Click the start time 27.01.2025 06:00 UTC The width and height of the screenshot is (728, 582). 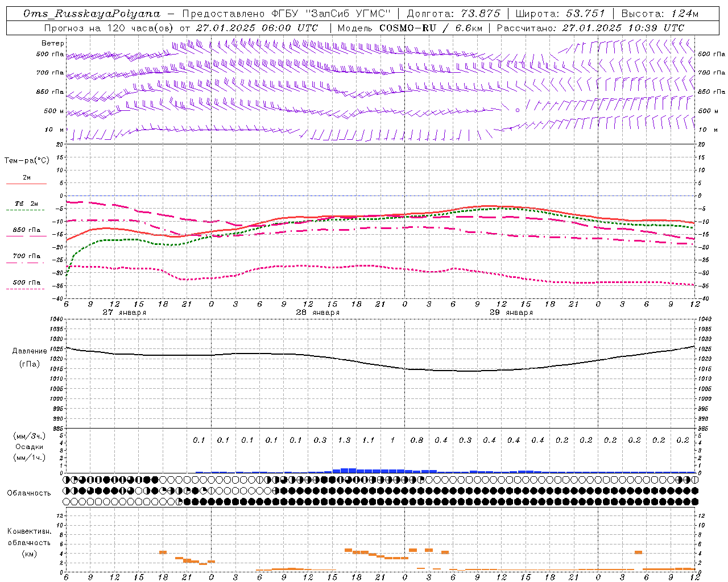(x=257, y=28)
